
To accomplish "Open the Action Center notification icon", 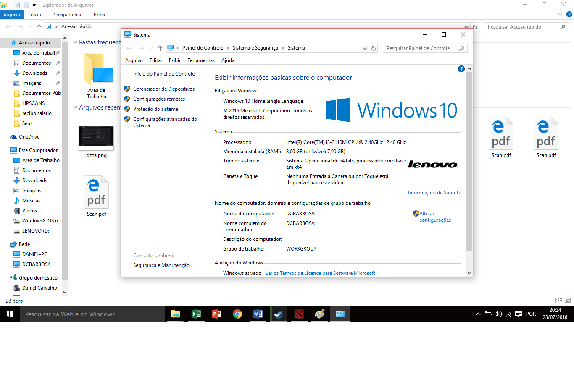I will [519, 314].
